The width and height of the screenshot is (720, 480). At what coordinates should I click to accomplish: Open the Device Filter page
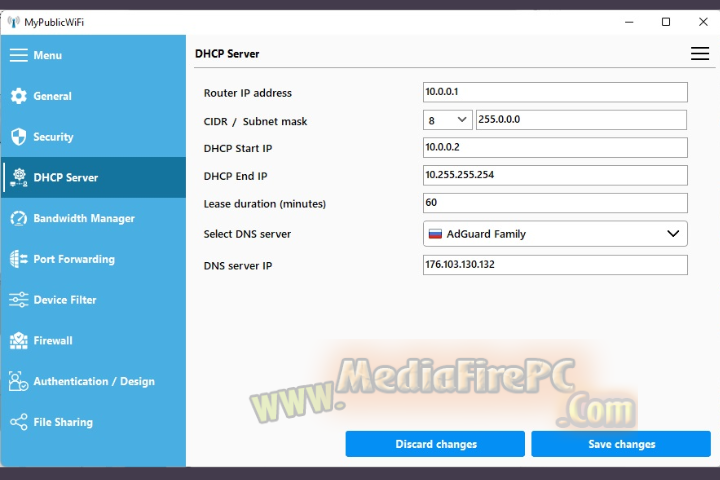tap(94, 299)
